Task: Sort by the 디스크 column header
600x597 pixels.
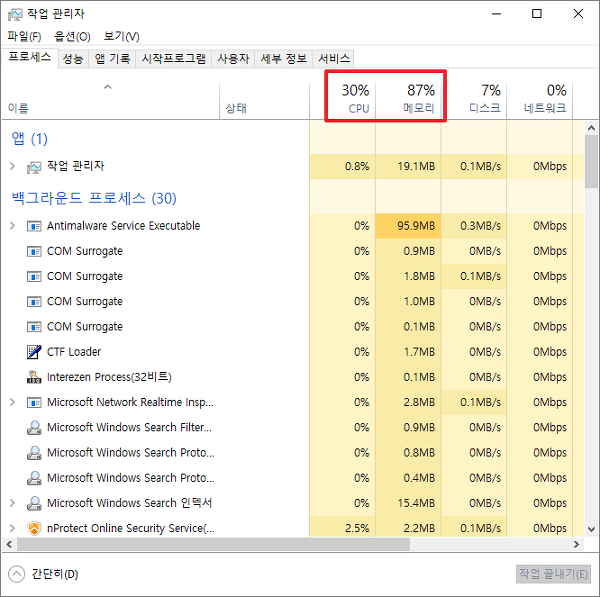Action: click(474, 100)
